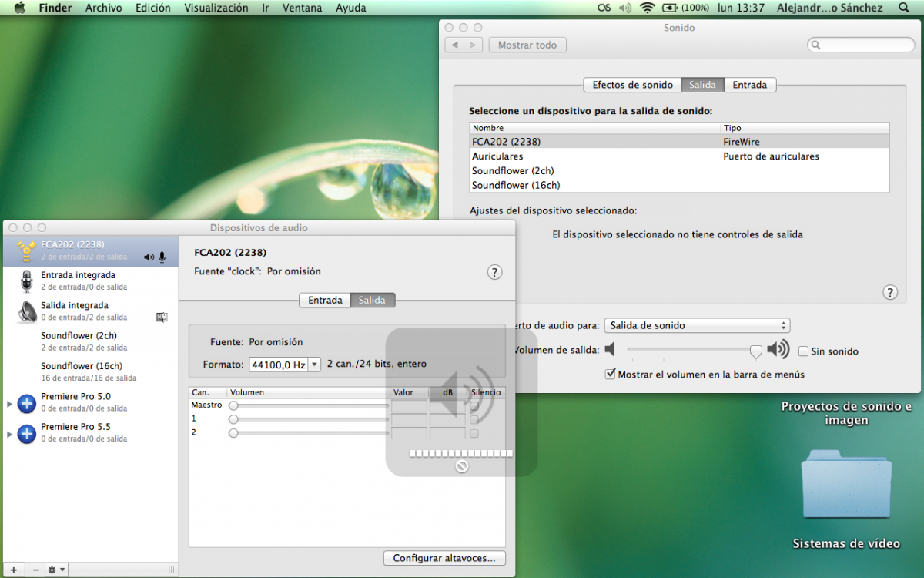Open the Visualización menu
924x578 pixels.
(x=216, y=8)
